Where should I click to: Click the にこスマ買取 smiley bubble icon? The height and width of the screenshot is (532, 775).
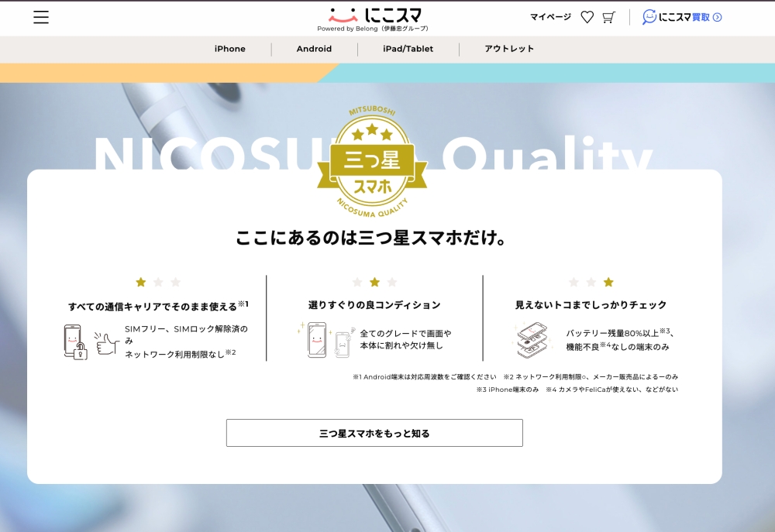pyautogui.click(x=649, y=17)
